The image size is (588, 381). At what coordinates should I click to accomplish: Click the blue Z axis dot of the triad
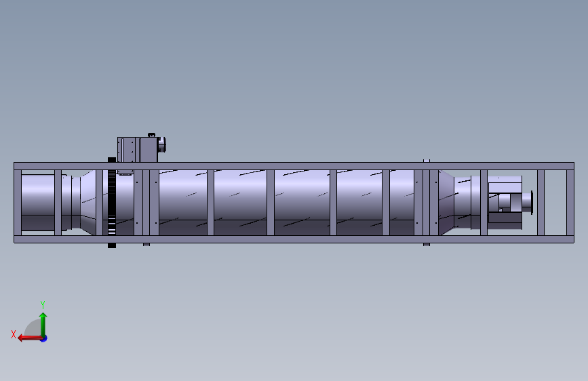(x=44, y=339)
